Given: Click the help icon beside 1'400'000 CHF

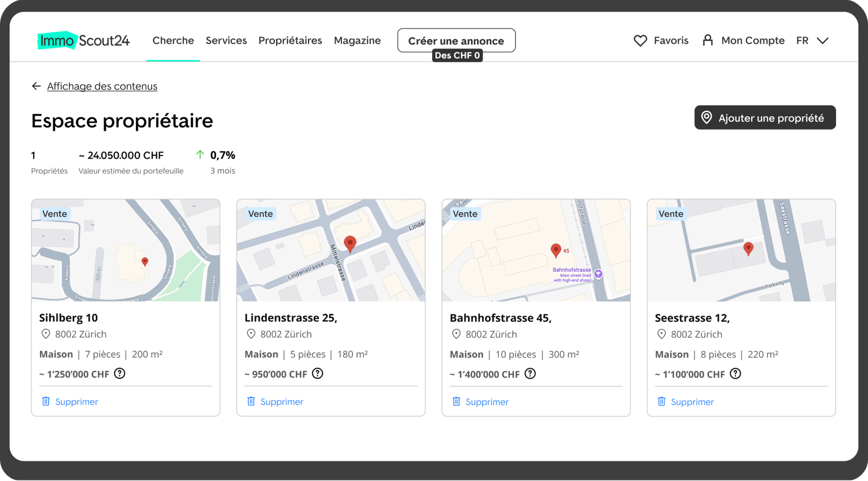Looking at the screenshot, I should click(x=530, y=373).
